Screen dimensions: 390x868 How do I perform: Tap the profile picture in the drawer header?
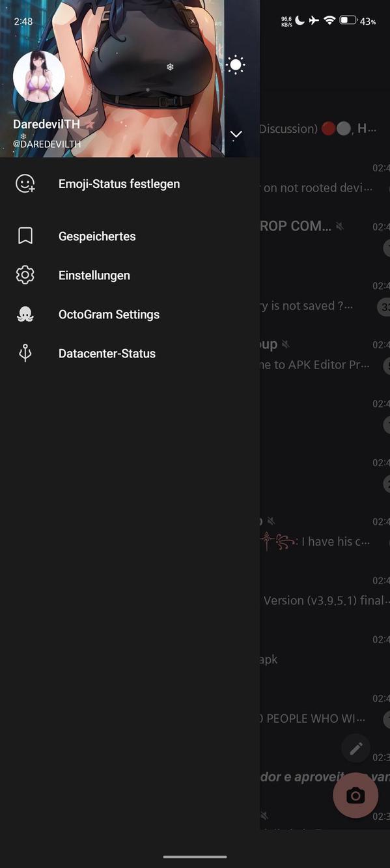pyautogui.click(x=38, y=76)
